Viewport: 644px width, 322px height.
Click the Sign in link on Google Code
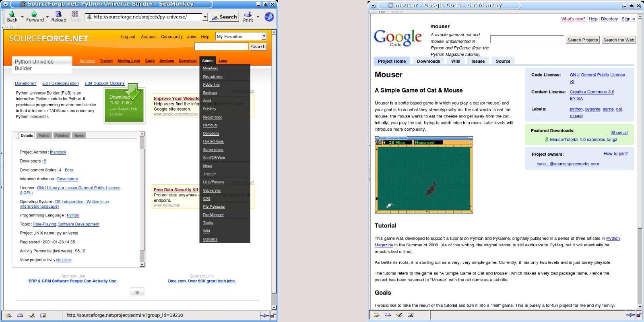pyautogui.click(x=628, y=19)
